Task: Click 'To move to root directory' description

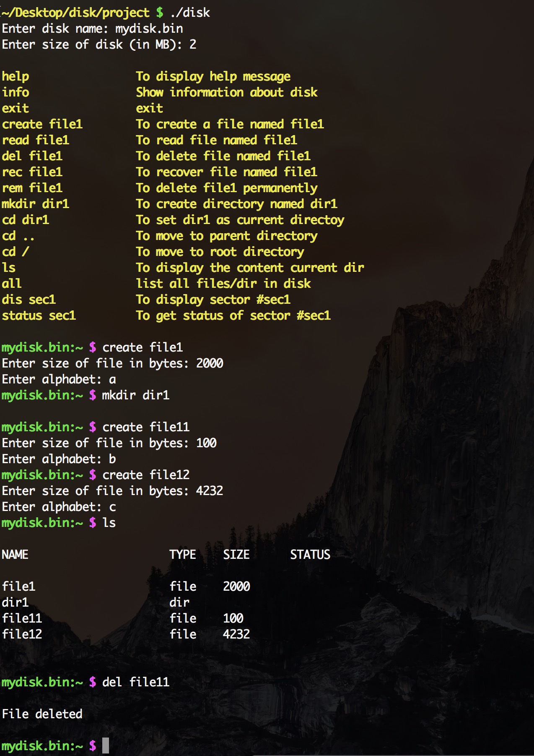Action: tap(220, 252)
